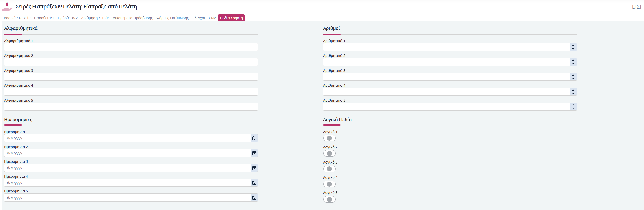Click into the Αριθμητικό 5 number field
Screen dimensions: 644x210
(x=446, y=106)
